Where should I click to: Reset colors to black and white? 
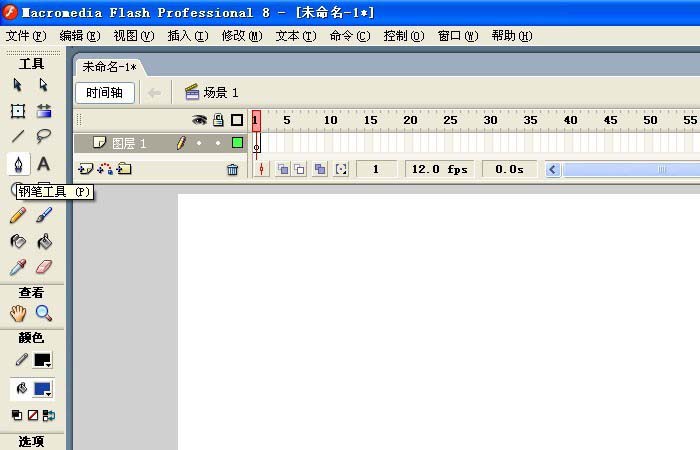[17, 416]
